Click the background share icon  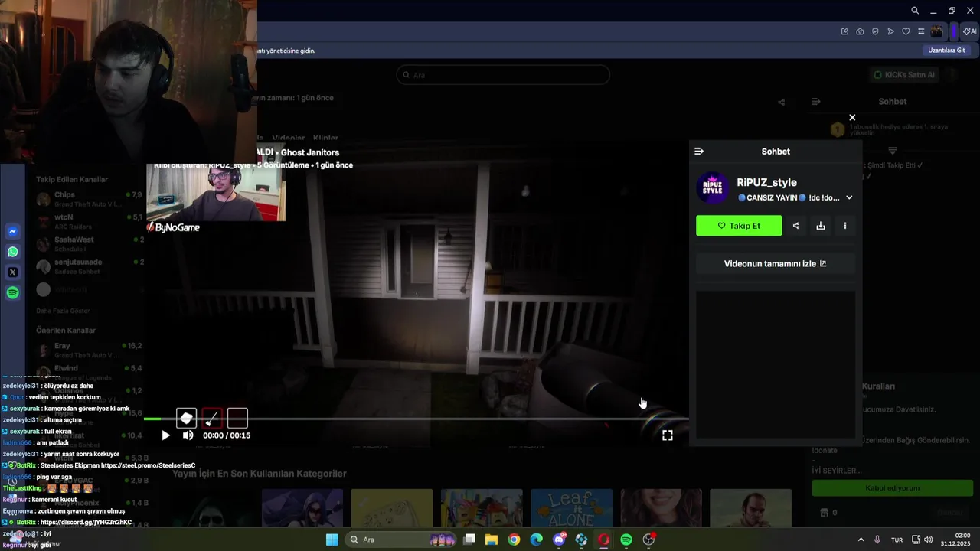tap(781, 102)
